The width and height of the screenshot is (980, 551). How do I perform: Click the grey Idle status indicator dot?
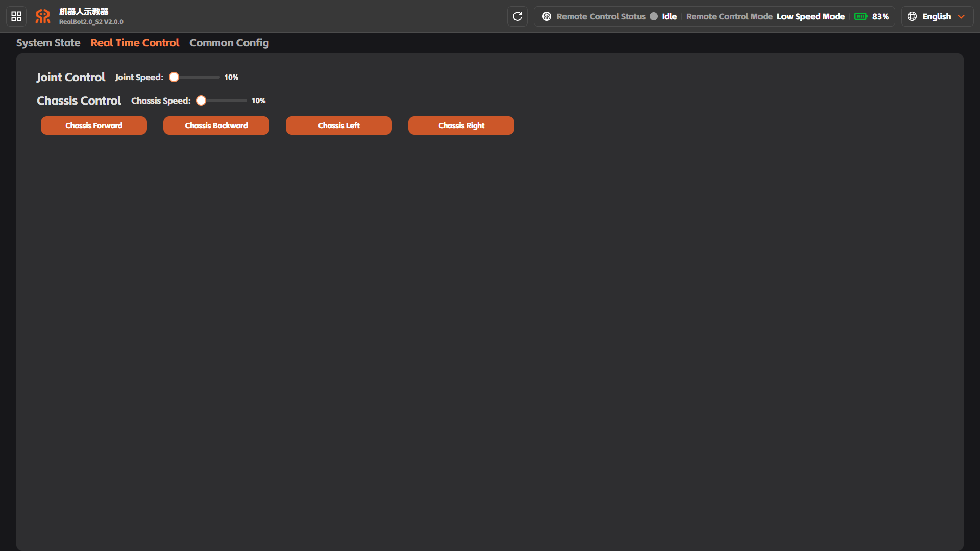[x=654, y=16]
